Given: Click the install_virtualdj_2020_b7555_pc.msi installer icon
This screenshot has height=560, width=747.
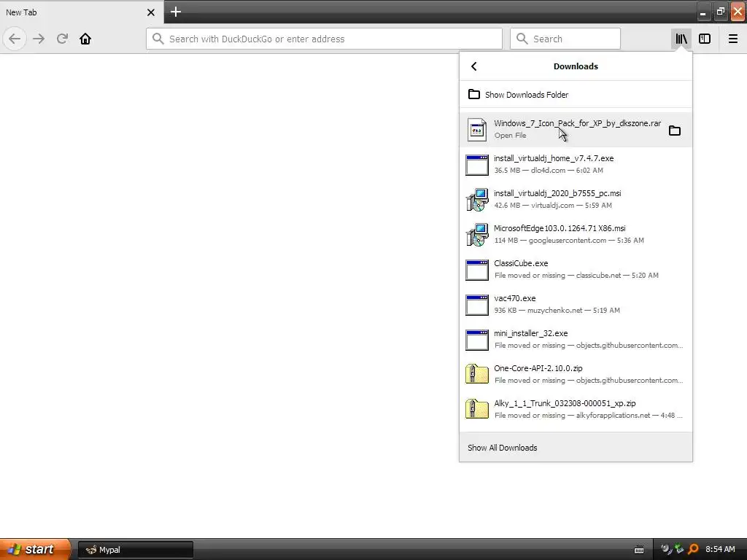Looking at the screenshot, I should point(477,200).
